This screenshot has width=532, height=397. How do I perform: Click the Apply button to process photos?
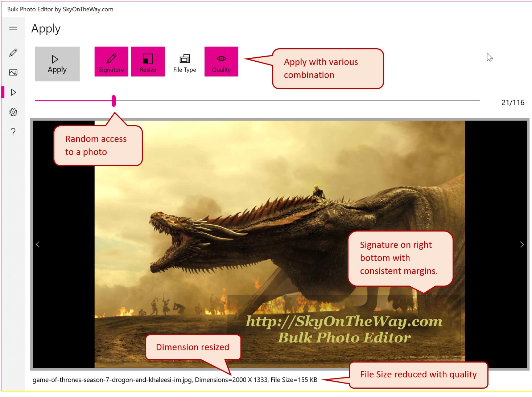pyautogui.click(x=57, y=64)
